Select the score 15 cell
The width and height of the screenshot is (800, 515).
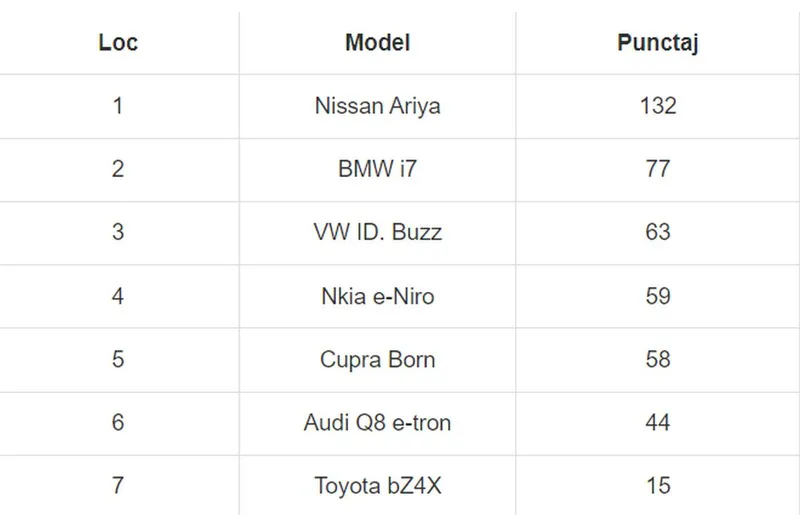coord(657,486)
